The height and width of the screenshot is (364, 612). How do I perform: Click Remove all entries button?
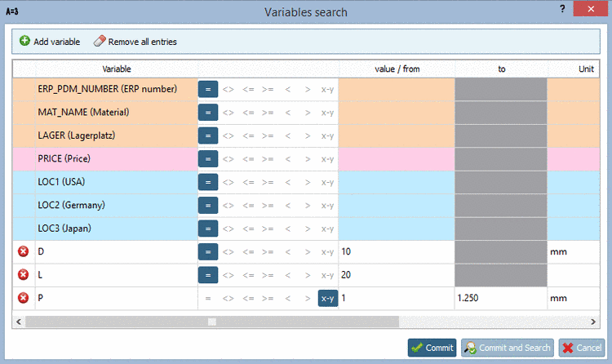point(135,41)
